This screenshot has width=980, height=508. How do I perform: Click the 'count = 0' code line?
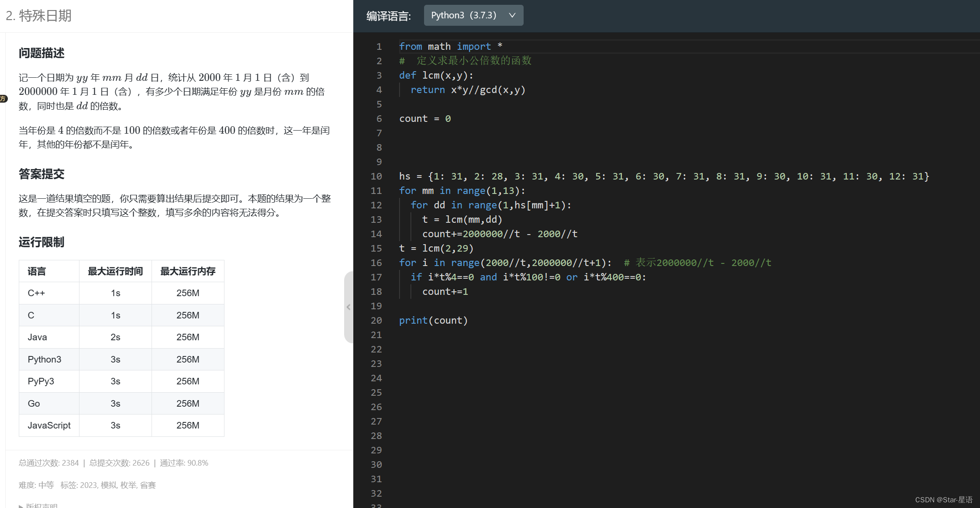coord(425,118)
